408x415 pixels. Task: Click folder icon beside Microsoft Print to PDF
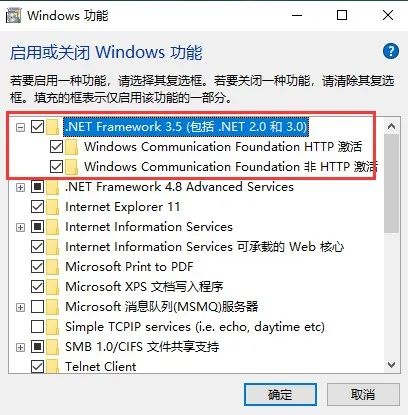pyautogui.click(x=53, y=267)
